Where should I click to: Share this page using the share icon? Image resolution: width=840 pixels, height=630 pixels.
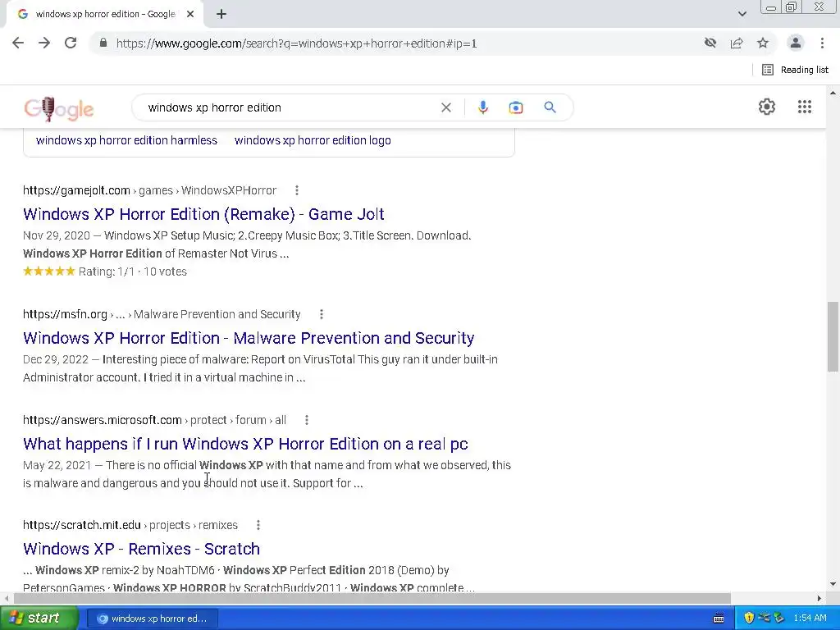(x=737, y=43)
